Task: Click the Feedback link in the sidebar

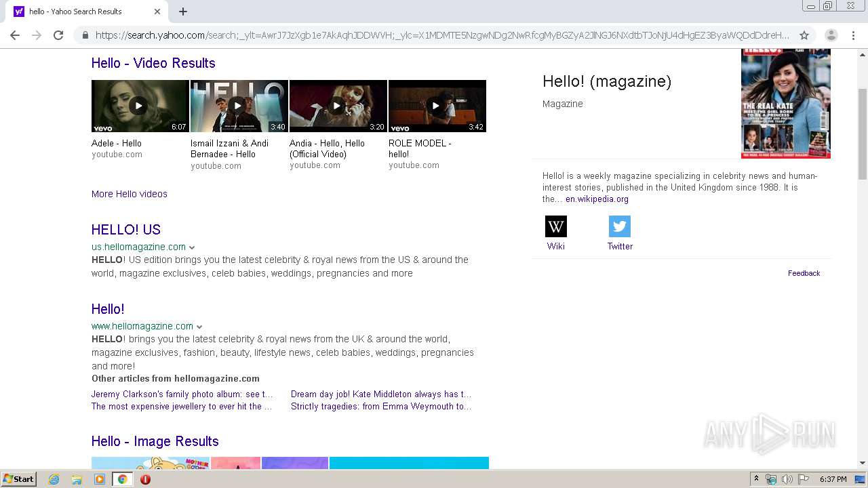Action: click(x=804, y=273)
